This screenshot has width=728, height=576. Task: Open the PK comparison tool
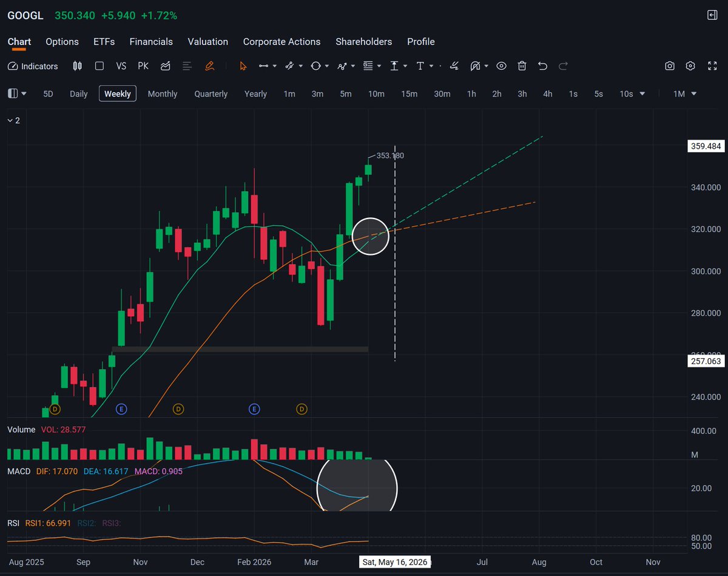click(x=143, y=66)
